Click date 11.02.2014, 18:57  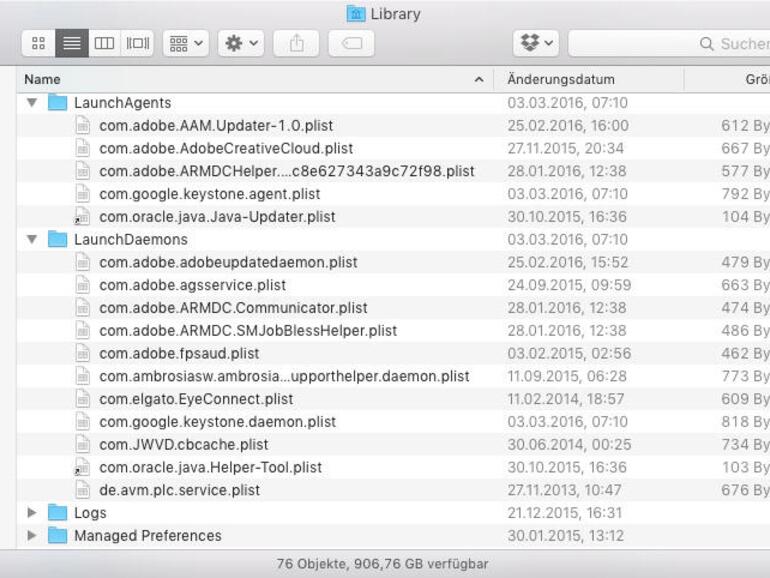[566, 399]
